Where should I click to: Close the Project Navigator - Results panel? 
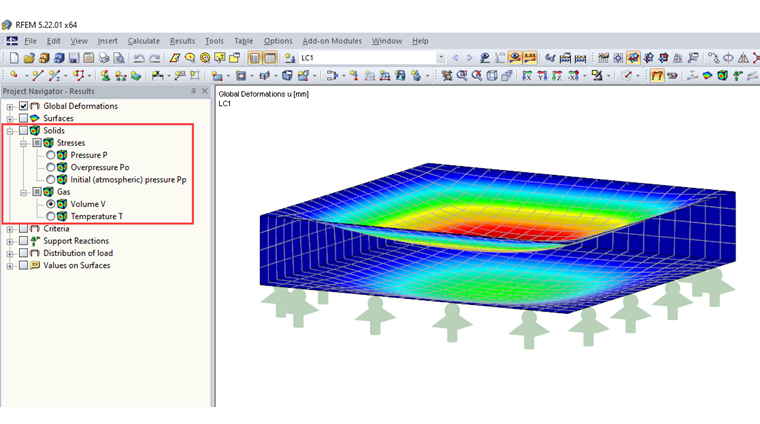(205, 91)
